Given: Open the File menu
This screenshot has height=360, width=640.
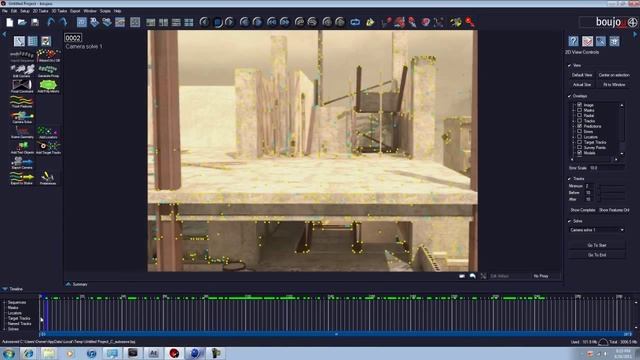Looking at the screenshot, I should [5, 11].
